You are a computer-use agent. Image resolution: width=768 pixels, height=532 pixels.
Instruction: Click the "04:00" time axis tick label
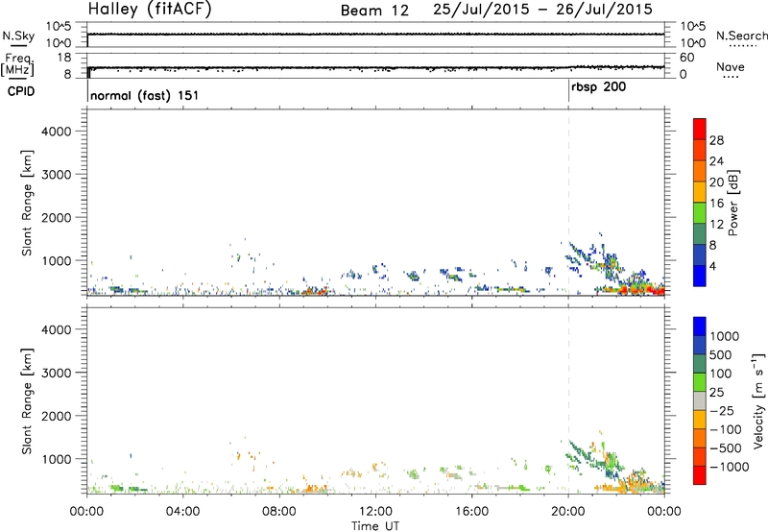click(183, 512)
